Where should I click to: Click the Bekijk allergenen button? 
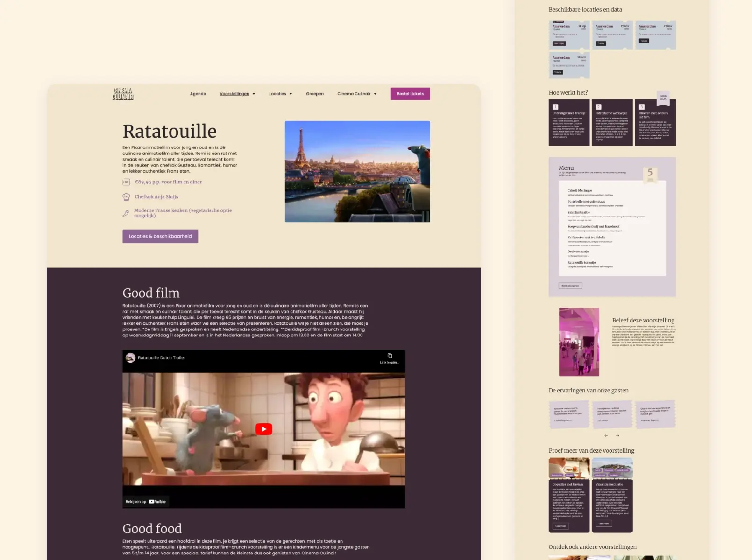point(570,286)
